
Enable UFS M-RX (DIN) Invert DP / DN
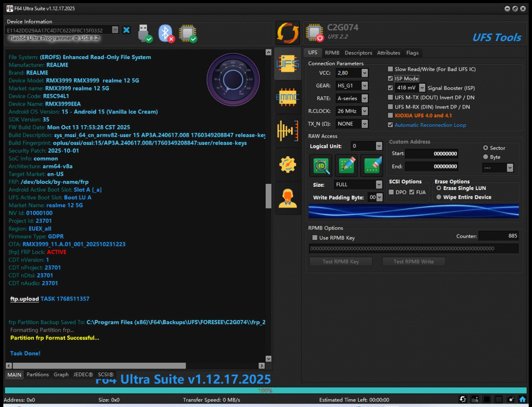390,107
